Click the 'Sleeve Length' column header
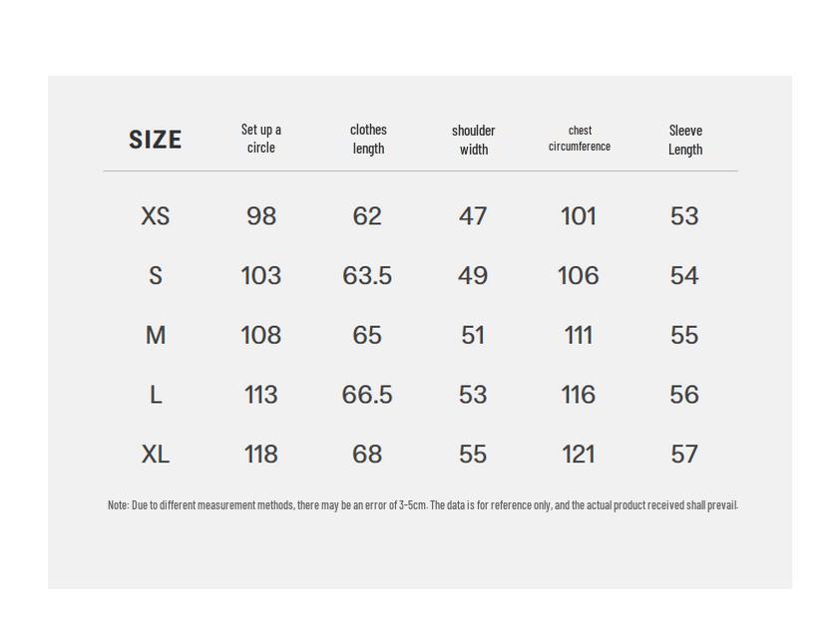This screenshot has width=840, height=630. pyautogui.click(x=685, y=140)
